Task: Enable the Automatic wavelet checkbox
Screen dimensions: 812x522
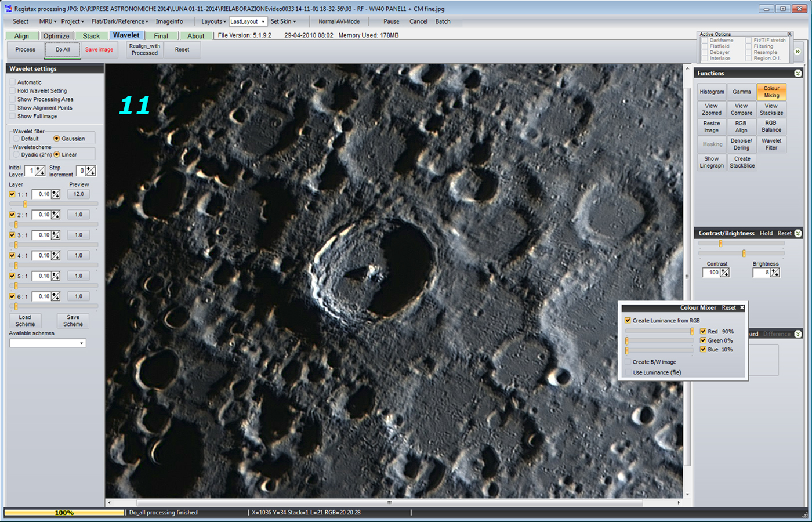Action: [12, 82]
